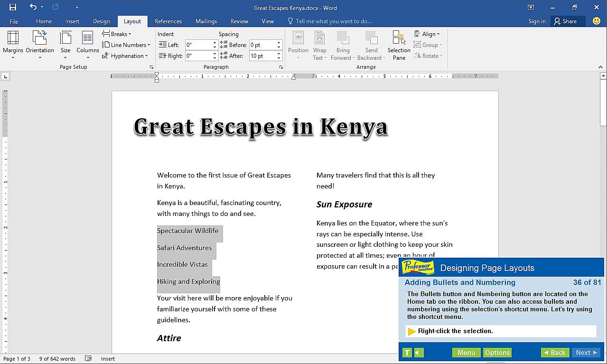Click the Save icon in the title bar
Viewport: 607px width, 364px height.
point(13,7)
